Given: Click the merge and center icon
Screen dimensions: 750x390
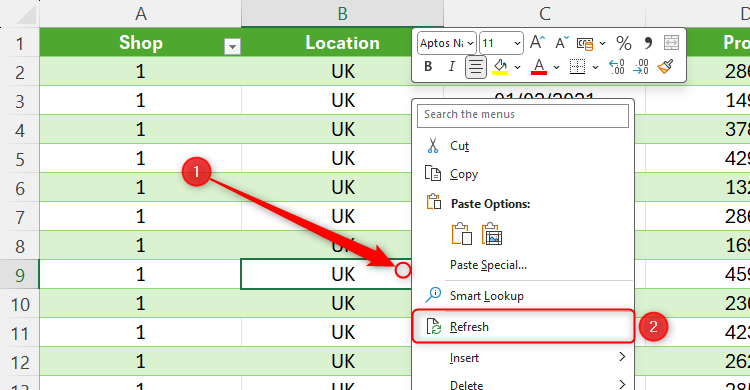Looking at the screenshot, I should pos(672,43).
